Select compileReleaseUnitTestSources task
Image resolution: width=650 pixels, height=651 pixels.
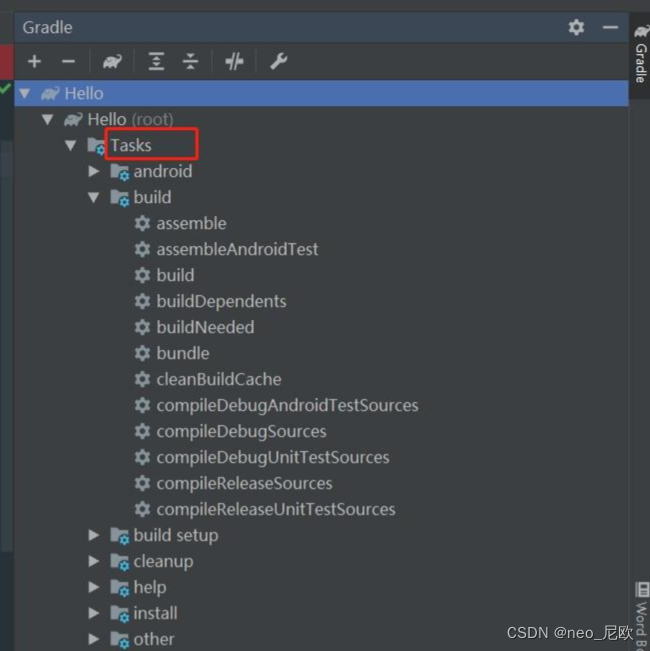pos(276,509)
